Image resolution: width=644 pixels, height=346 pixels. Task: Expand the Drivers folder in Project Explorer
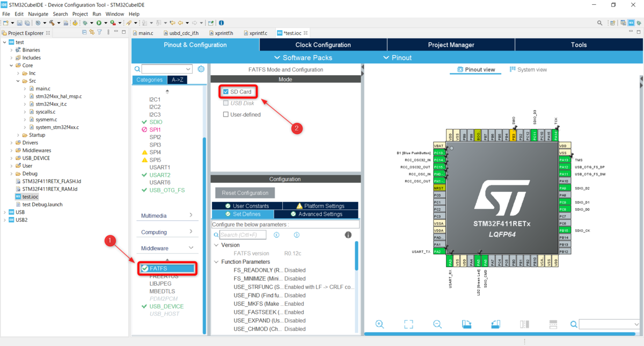11,143
